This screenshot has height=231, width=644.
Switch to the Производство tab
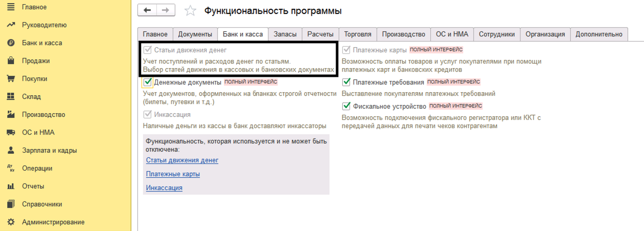404,34
